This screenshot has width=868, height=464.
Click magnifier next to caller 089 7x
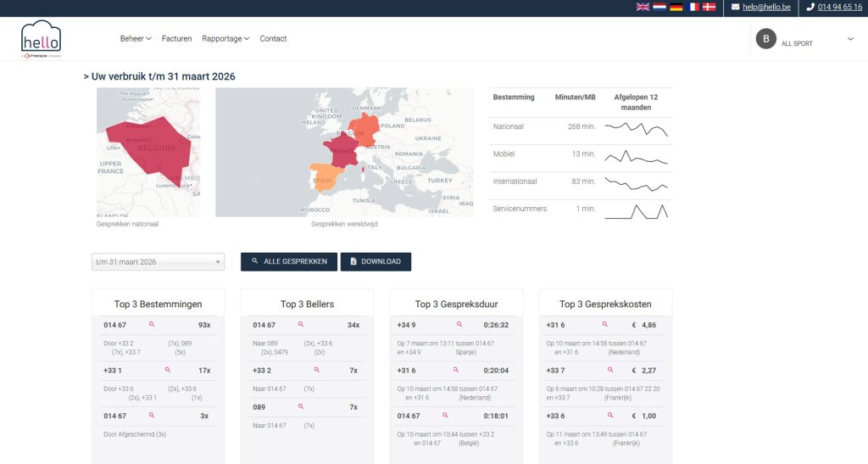coord(301,406)
